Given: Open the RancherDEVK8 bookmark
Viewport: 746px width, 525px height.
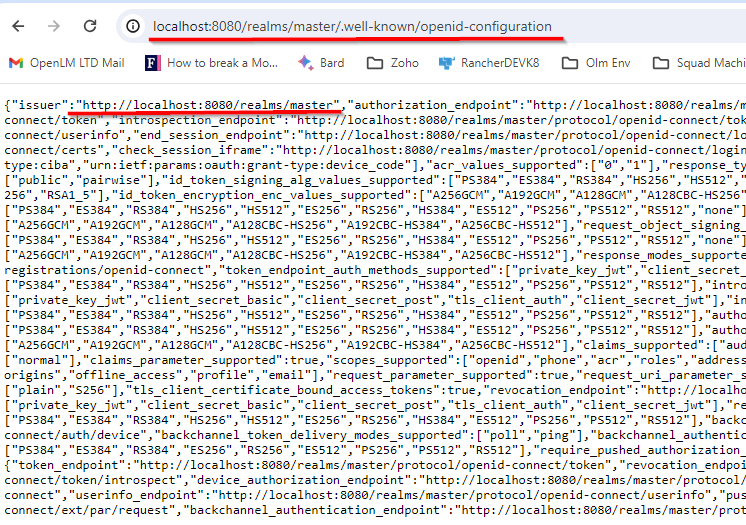Looking at the screenshot, I should 491,62.
